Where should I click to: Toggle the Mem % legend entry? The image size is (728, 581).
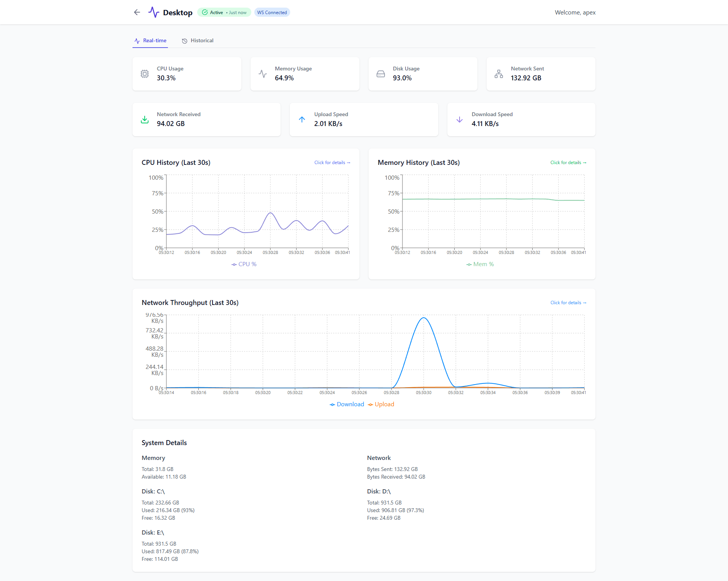click(480, 264)
